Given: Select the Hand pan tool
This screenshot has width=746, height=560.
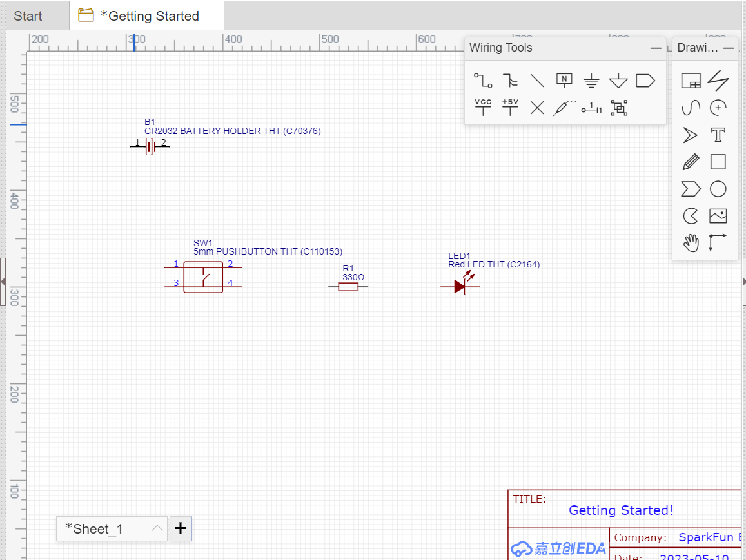Looking at the screenshot, I should click(x=690, y=243).
